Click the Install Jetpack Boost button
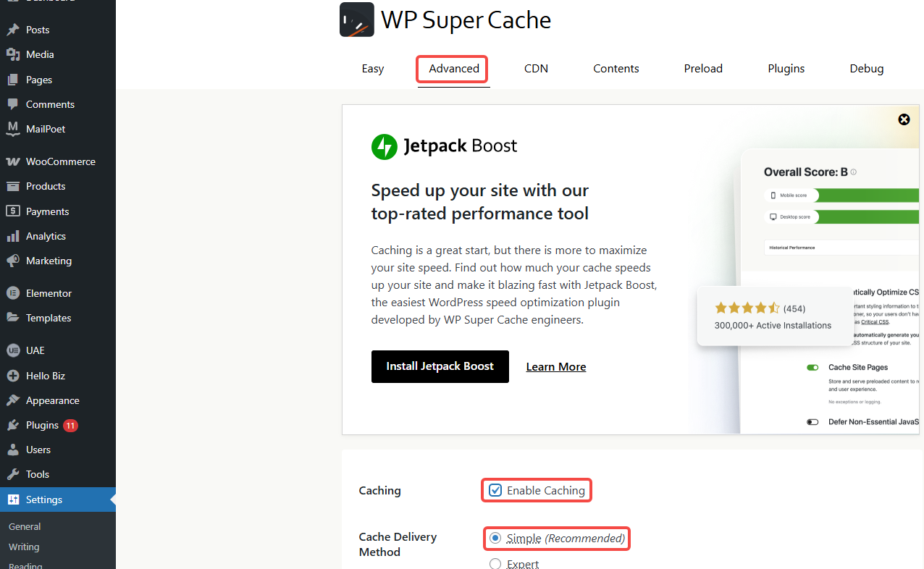This screenshot has height=569, width=924. (440, 366)
